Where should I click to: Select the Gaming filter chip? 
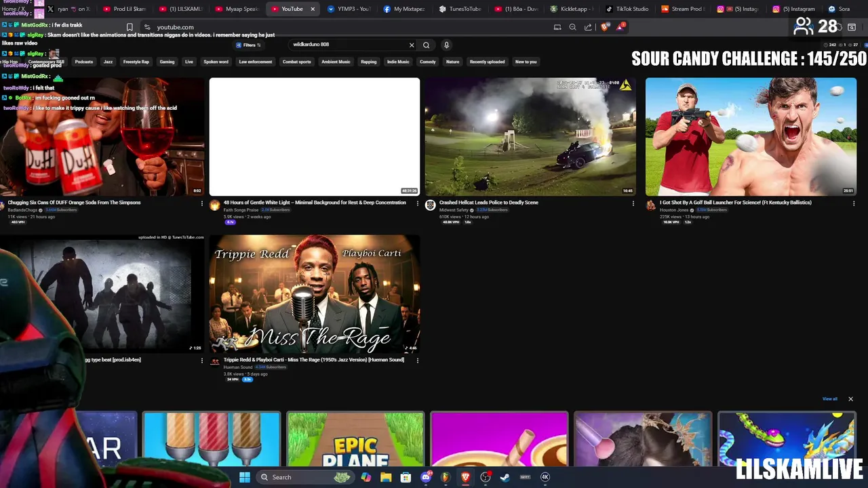[167, 62]
